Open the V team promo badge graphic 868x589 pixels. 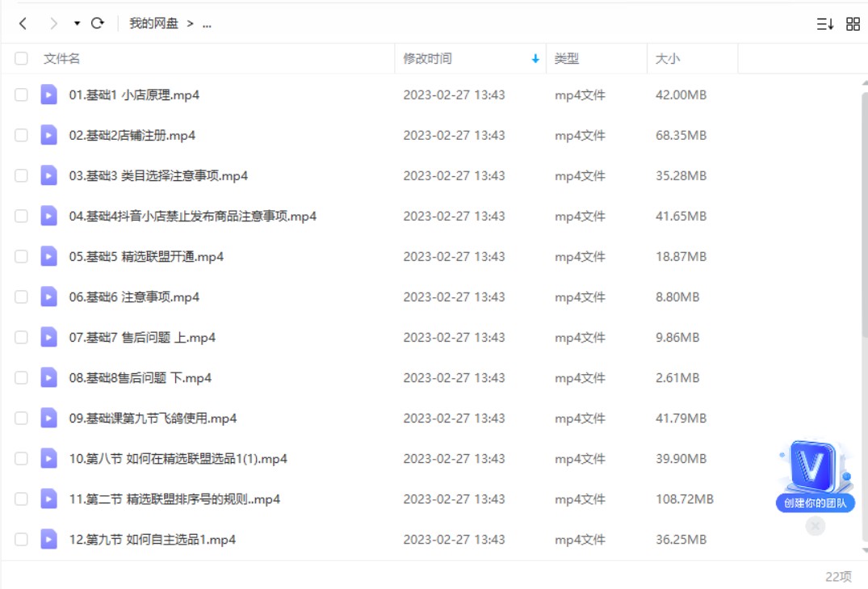click(x=814, y=467)
